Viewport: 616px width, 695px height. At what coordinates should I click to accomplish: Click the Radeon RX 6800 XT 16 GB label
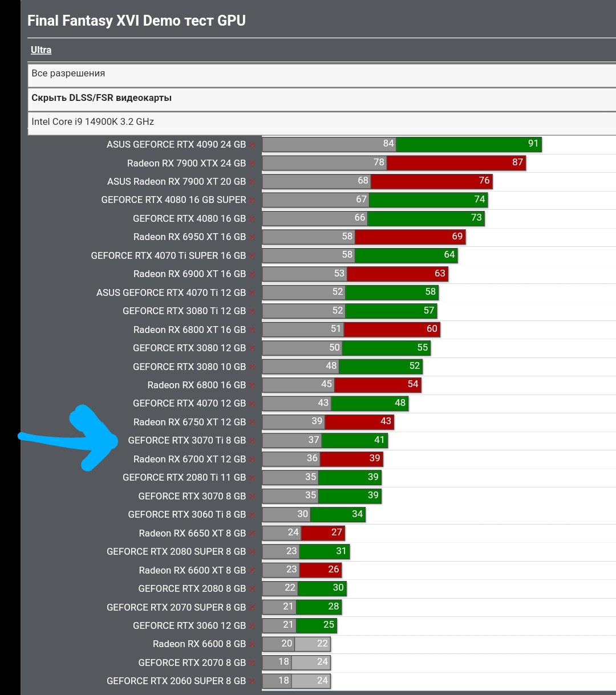189,330
